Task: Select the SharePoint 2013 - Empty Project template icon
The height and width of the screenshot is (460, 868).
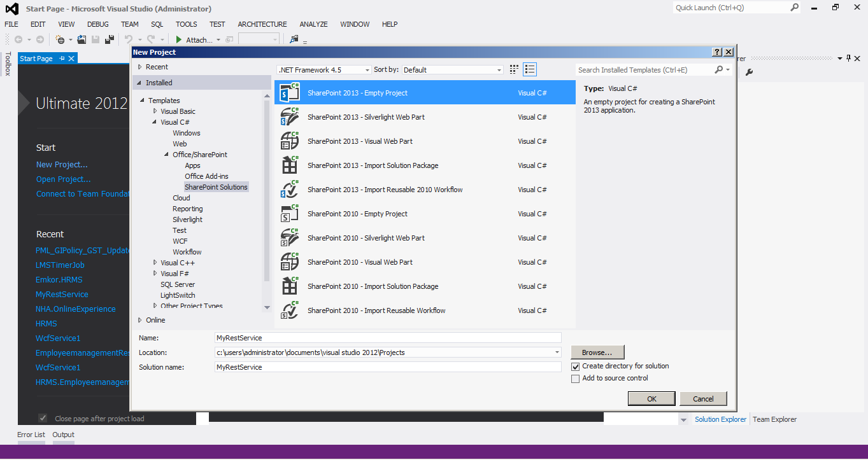Action: (x=290, y=92)
